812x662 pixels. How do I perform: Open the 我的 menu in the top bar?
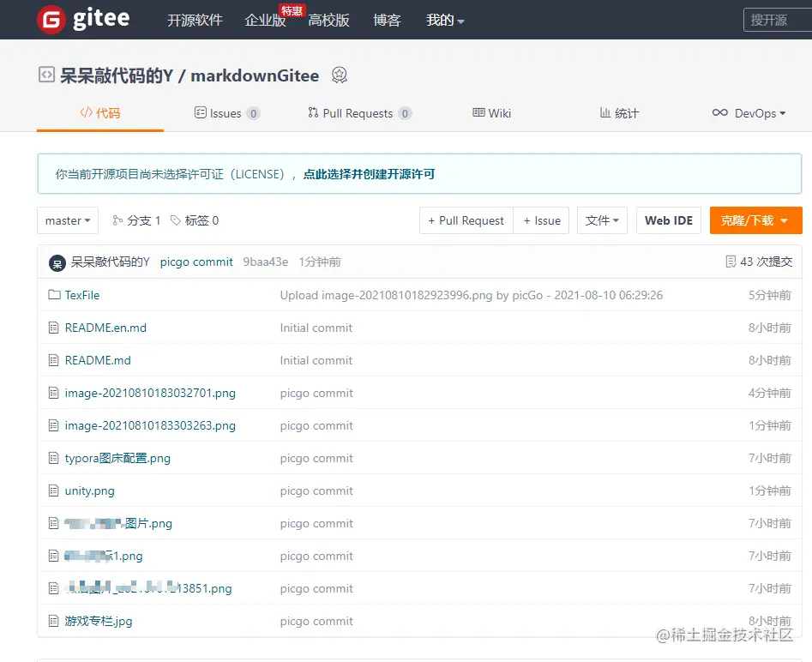(x=445, y=21)
